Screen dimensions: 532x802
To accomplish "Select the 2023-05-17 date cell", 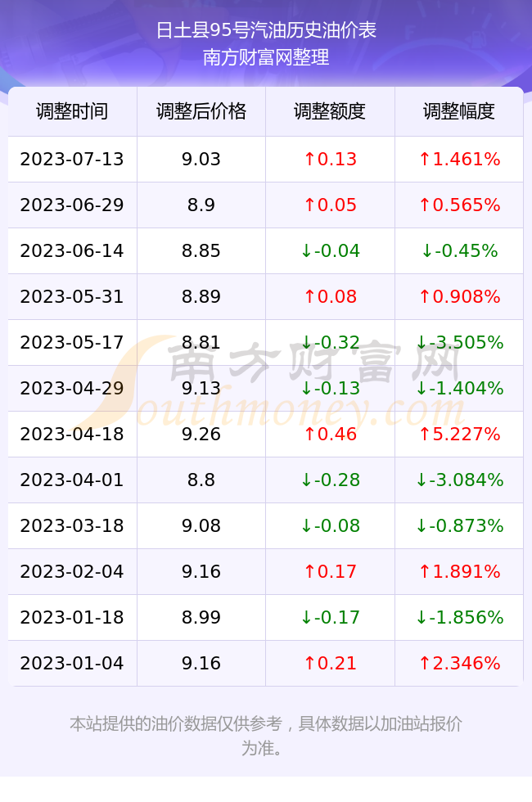I will 72,342.
